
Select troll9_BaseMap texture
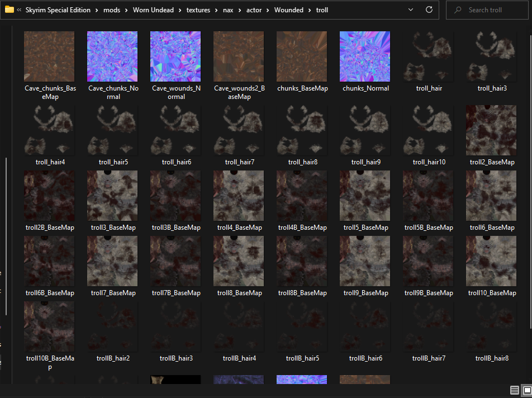[365, 266]
